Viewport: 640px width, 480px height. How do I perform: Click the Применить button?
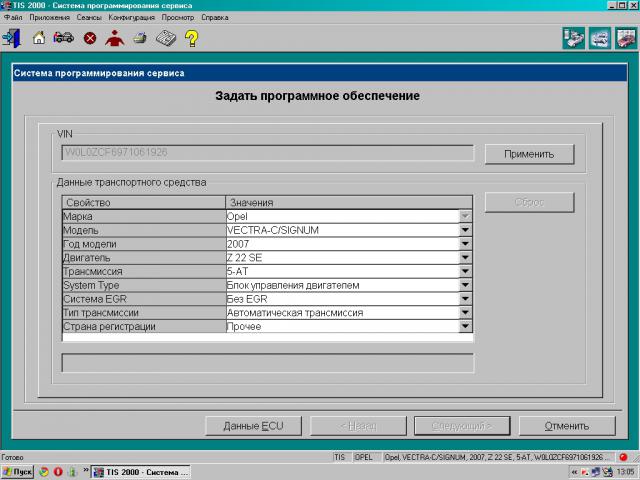pyautogui.click(x=529, y=154)
